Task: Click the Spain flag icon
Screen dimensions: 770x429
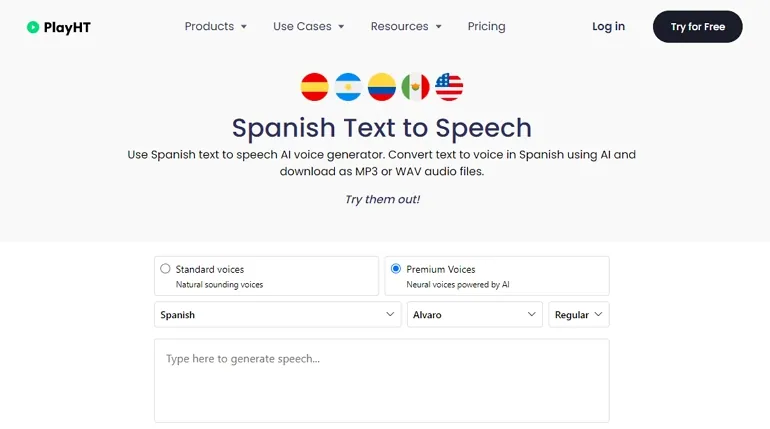Action: pos(314,87)
